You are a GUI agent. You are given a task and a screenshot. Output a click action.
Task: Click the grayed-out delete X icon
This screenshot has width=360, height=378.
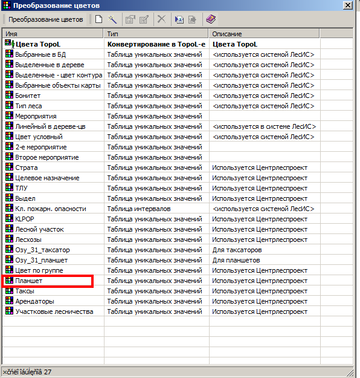click(x=161, y=19)
